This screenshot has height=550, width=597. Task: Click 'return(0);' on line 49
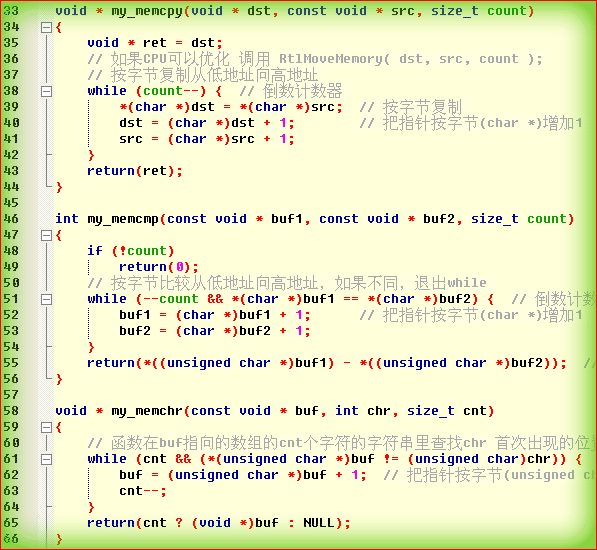(159, 267)
